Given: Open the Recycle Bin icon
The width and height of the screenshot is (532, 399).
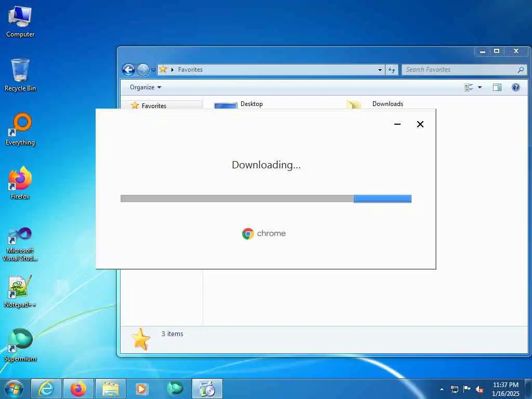Looking at the screenshot, I should 20,75.
